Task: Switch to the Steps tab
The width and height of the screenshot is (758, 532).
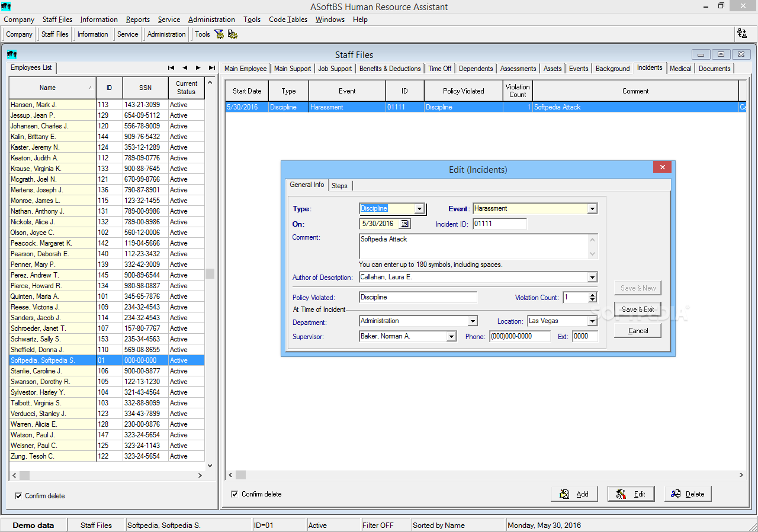Action: tap(339, 186)
